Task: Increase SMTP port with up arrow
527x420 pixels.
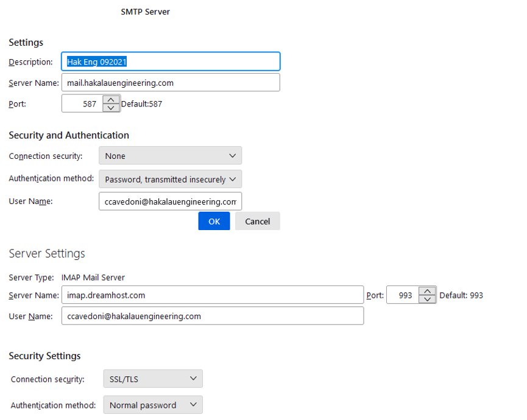Action: [111, 100]
